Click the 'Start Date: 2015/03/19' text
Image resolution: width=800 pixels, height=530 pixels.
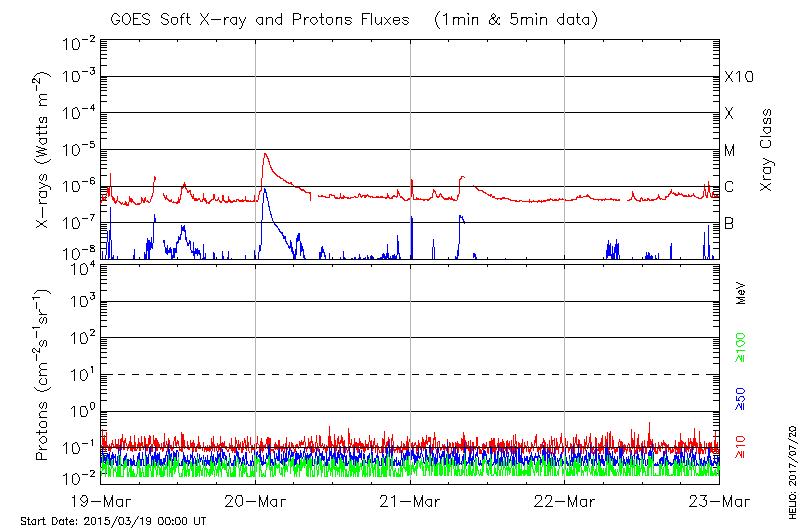(113, 521)
